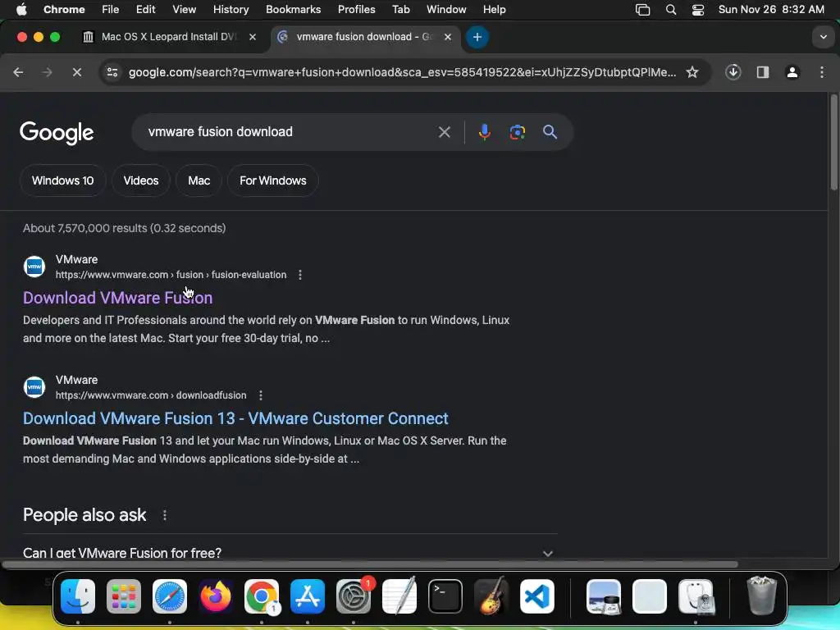Open the Window menu
Screen dimensions: 840x630
pos(446,9)
